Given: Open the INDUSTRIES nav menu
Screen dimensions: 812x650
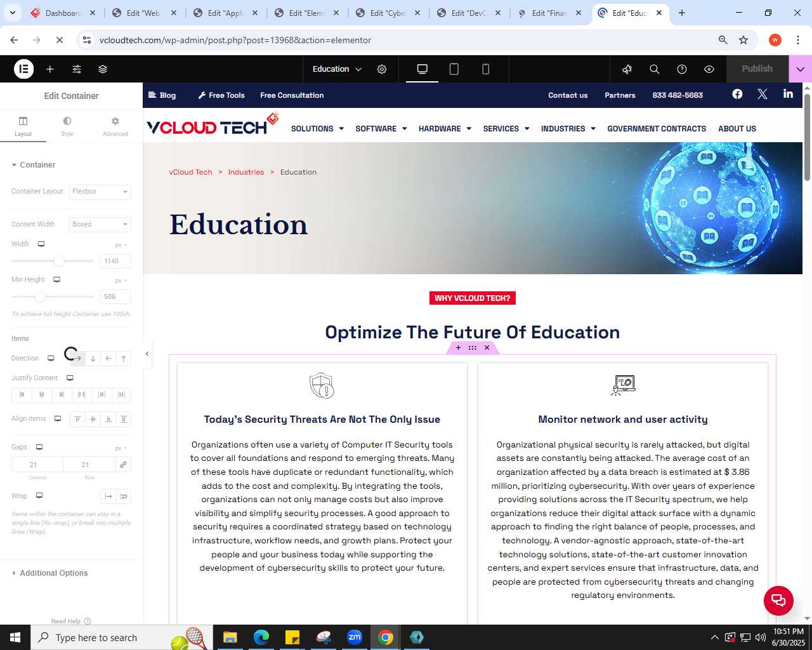Looking at the screenshot, I should coord(568,129).
